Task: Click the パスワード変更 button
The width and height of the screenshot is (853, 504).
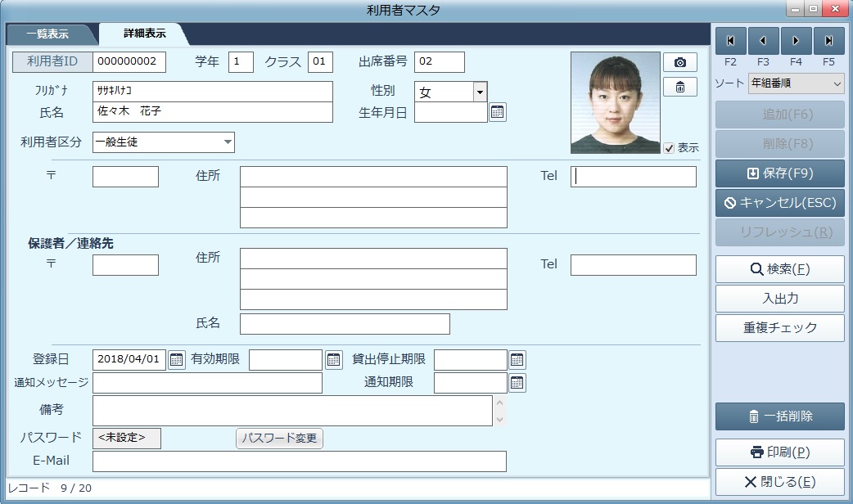Action: [280, 439]
